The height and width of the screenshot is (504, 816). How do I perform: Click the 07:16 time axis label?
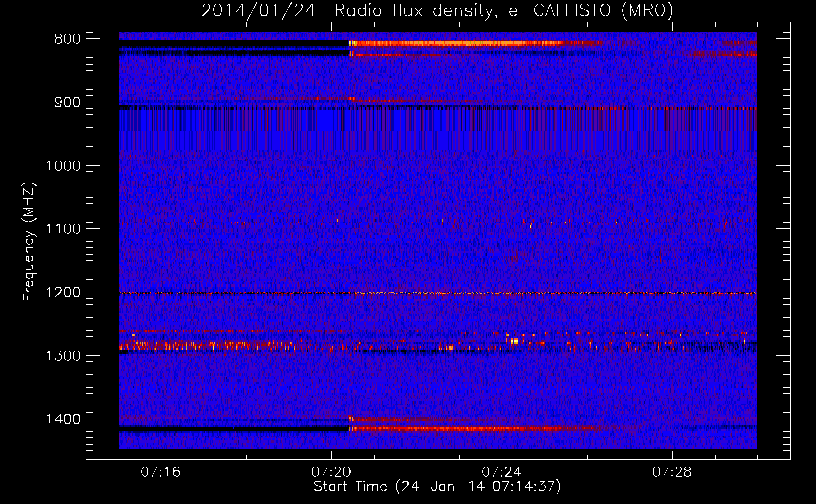click(x=160, y=472)
